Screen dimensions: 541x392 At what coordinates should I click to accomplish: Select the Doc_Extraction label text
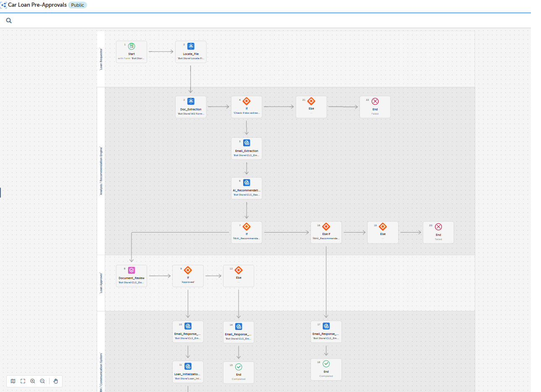[x=191, y=110]
